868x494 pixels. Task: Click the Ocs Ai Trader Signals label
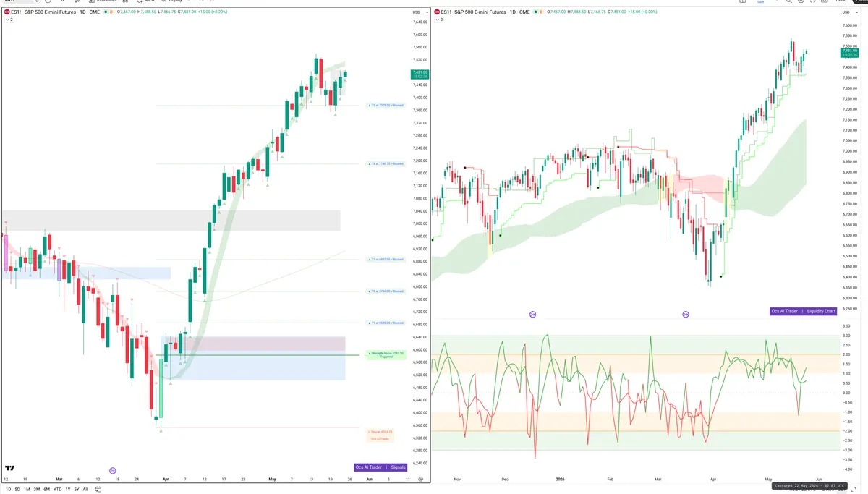pyautogui.click(x=381, y=467)
